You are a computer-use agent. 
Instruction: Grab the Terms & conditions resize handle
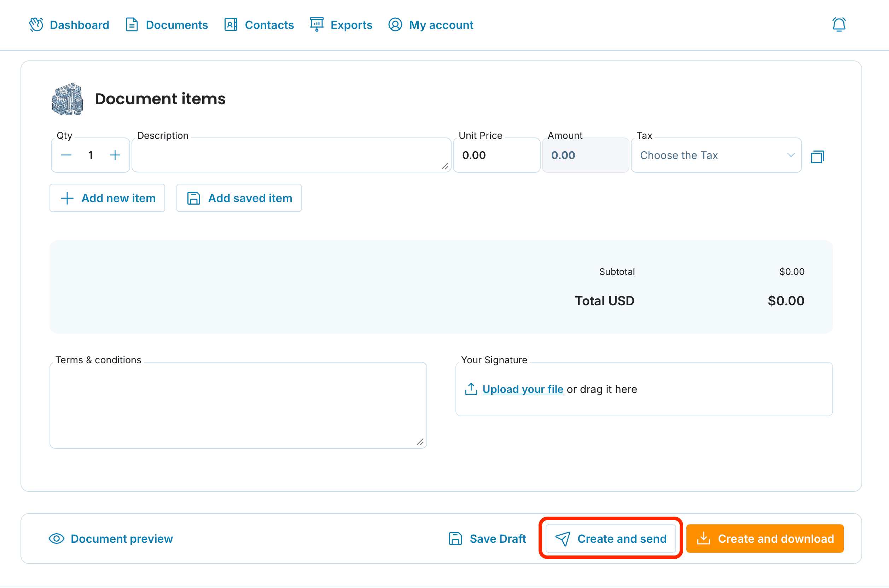click(x=420, y=442)
